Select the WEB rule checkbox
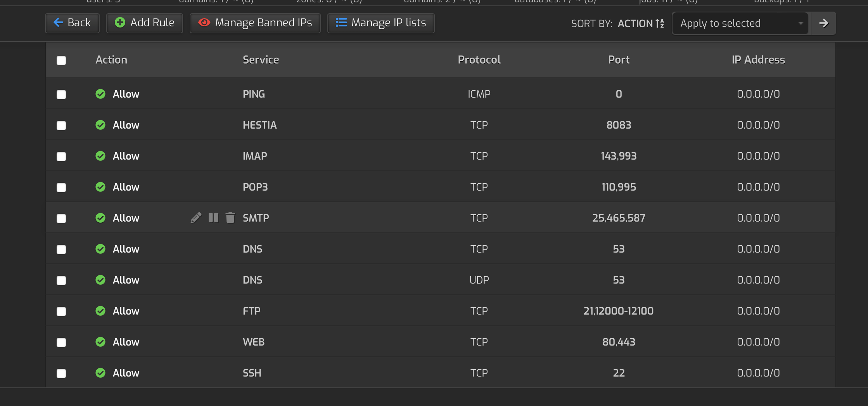868x406 pixels. 61,342
